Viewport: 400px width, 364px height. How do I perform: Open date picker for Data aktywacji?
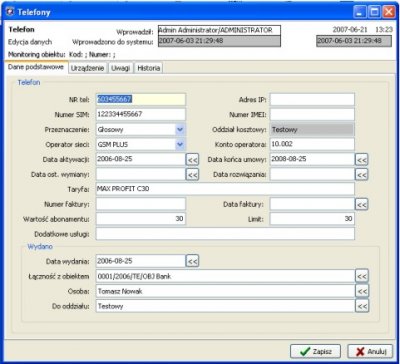(192, 160)
